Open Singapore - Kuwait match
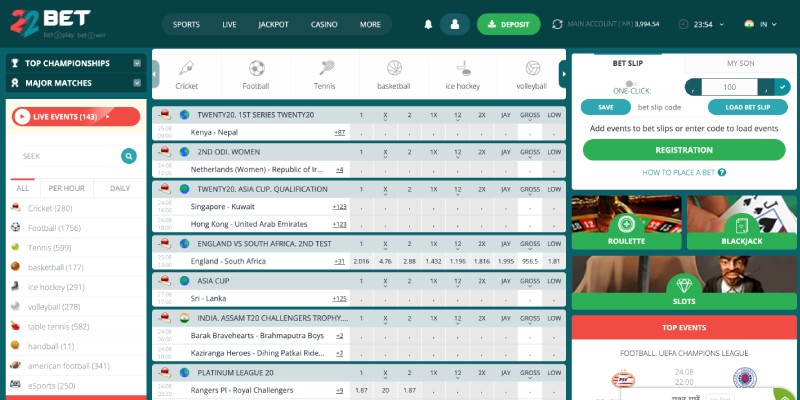 point(222,207)
